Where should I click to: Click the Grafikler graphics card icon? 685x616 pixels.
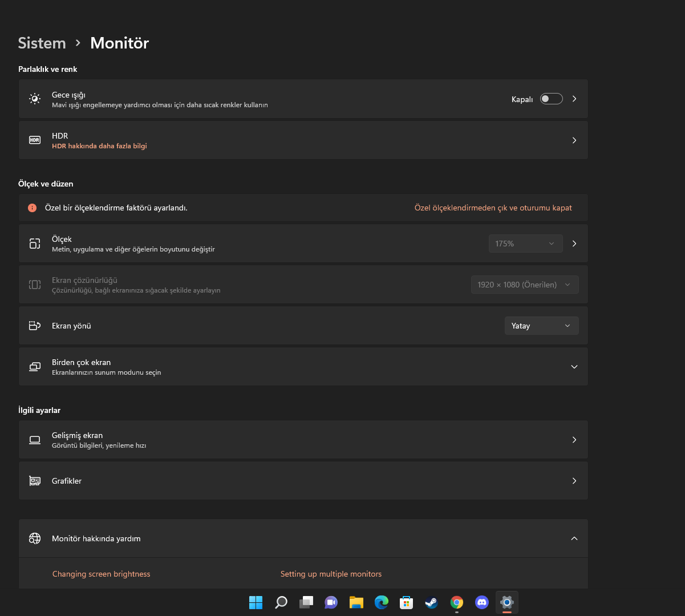[35, 481]
